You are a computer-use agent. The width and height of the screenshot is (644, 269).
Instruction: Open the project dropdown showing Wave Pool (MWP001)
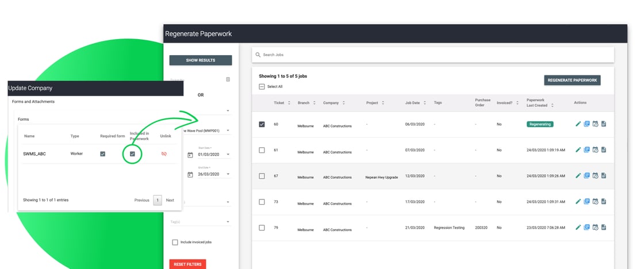click(x=228, y=130)
